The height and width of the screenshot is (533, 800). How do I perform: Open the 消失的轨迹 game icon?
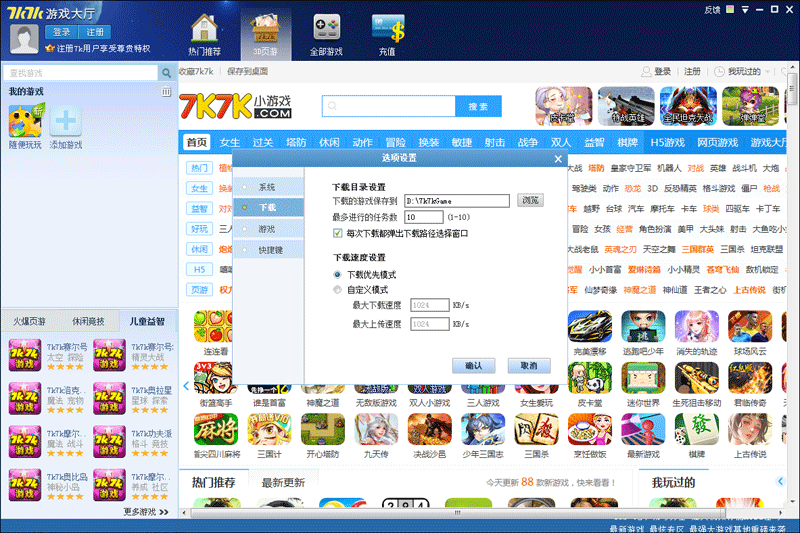696,326
